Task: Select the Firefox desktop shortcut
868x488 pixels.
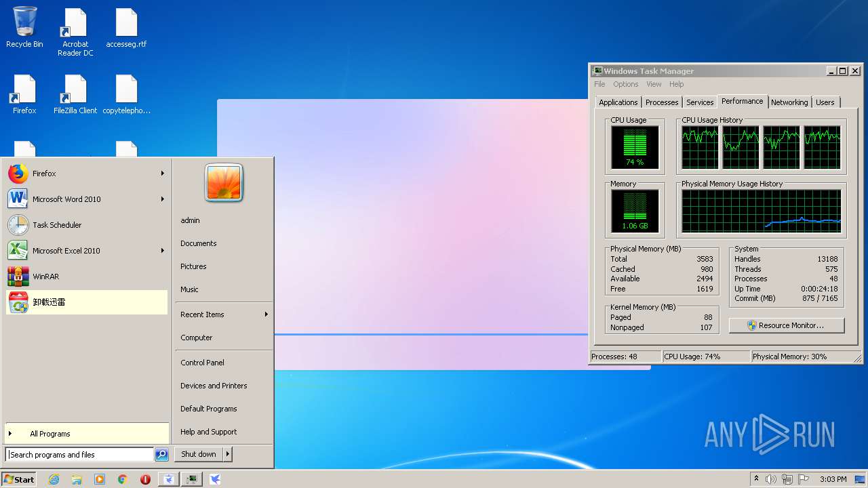Action: coord(24,94)
